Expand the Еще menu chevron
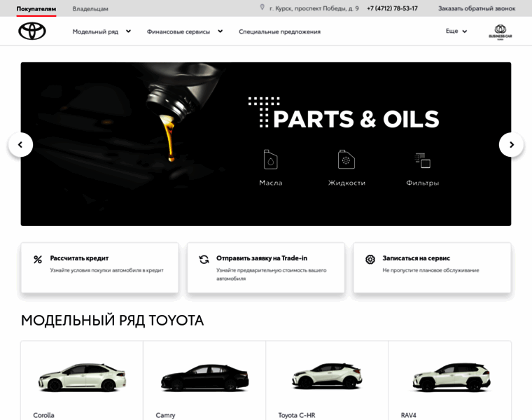 click(465, 31)
